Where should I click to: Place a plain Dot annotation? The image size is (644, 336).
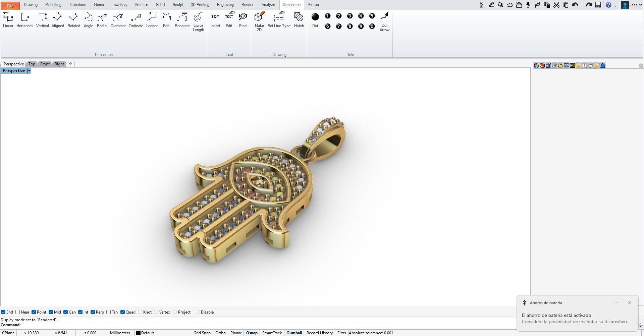pos(315,20)
